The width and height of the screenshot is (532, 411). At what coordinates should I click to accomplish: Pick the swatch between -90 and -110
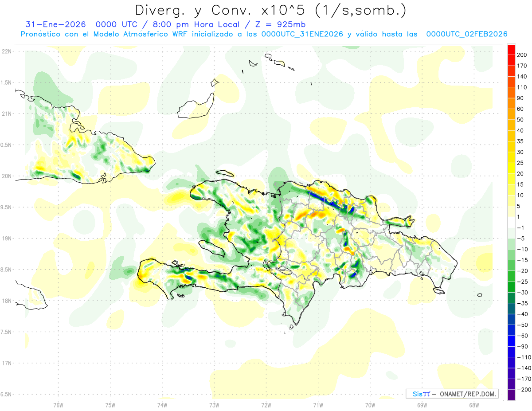click(511, 352)
